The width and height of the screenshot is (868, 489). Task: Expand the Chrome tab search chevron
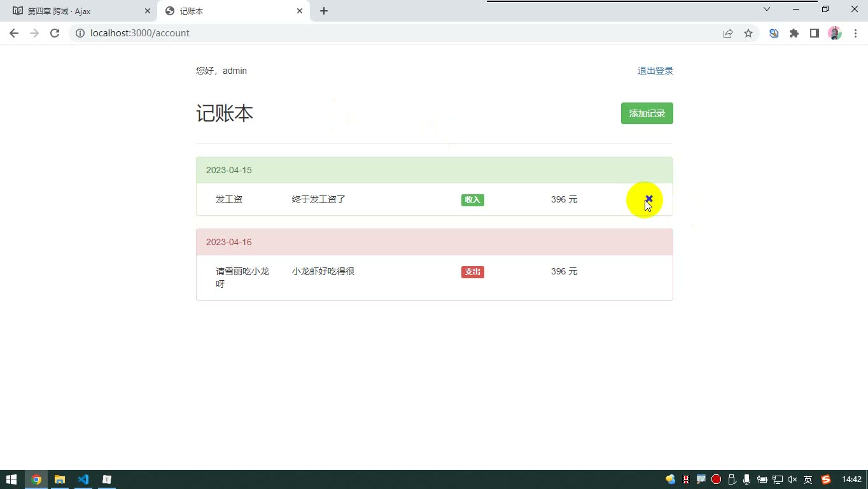click(x=767, y=9)
